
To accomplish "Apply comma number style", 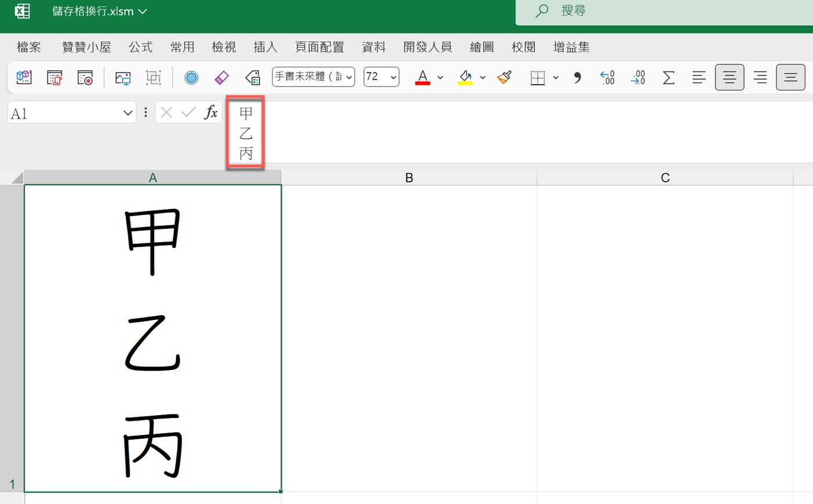I will pyautogui.click(x=577, y=77).
